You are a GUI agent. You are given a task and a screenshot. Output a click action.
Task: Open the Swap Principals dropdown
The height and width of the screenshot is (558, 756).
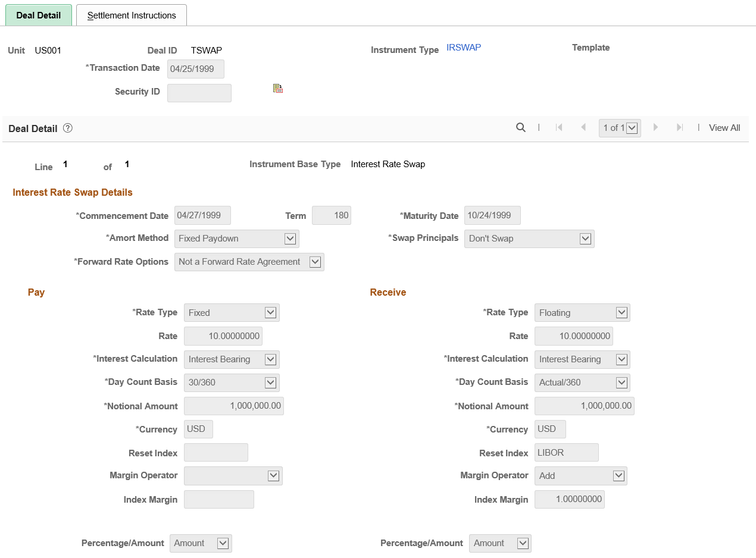click(x=529, y=239)
